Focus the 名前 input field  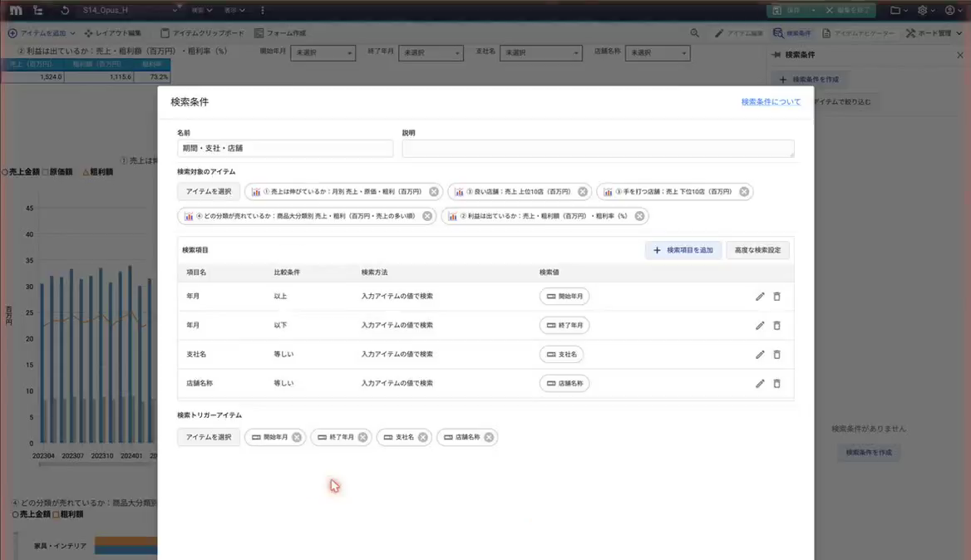pyautogui.click(x=285, y=149)
